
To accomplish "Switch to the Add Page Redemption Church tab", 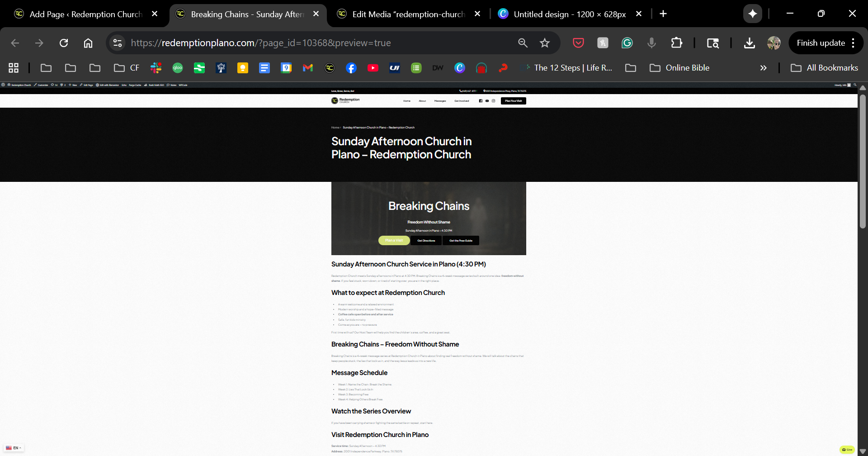I will point(85,14).
